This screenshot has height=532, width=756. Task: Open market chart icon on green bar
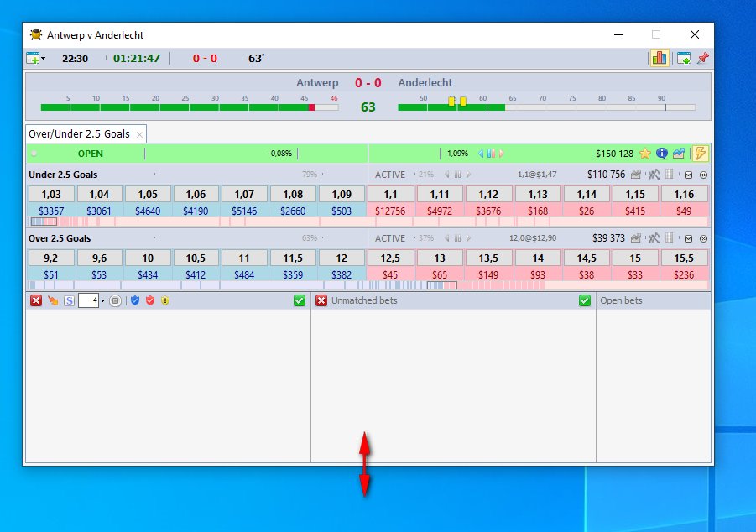tap(678, 154)
